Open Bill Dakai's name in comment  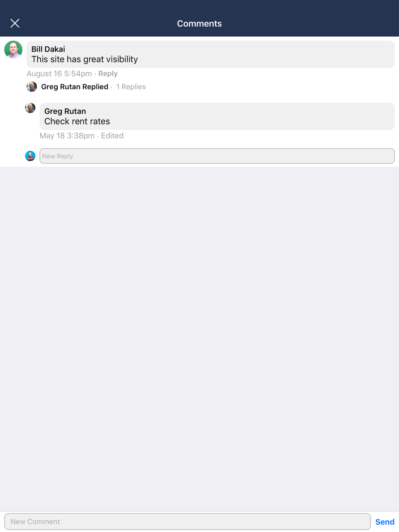tap(48, 49)
